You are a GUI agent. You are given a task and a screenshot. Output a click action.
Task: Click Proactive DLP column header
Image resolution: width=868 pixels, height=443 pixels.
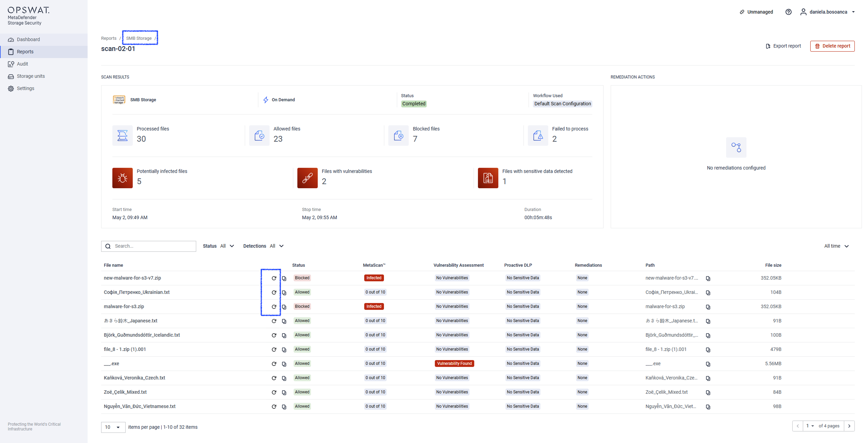coord(518,265)
